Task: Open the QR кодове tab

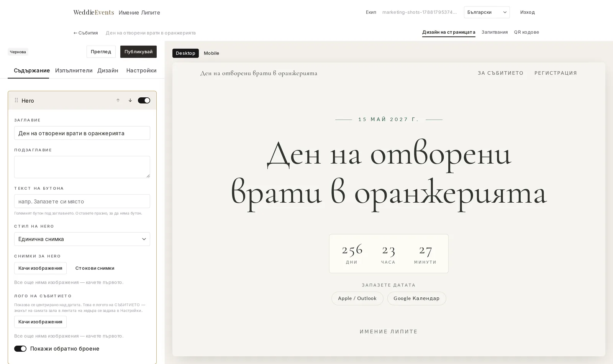Action: click(526, 32)
